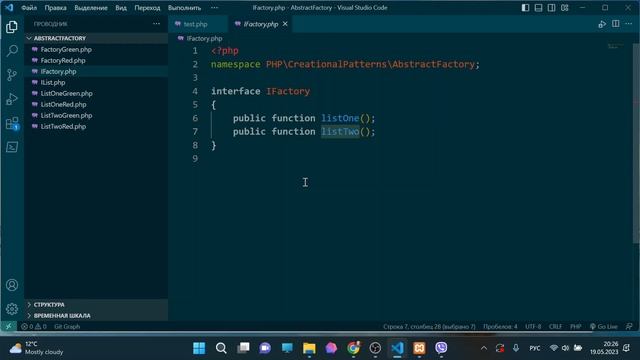Change end of line sequence CRLF
The width and height of the screenshot is (640, 360).
point(555,327)
